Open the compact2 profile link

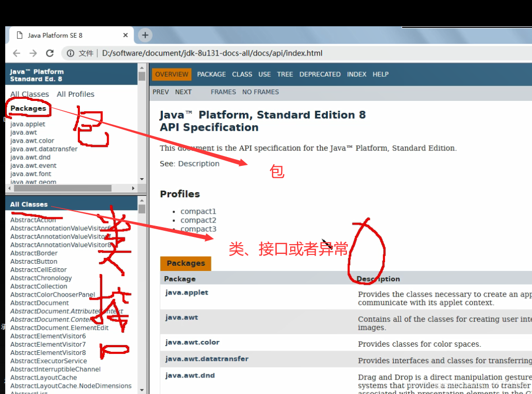pos(198,220)
